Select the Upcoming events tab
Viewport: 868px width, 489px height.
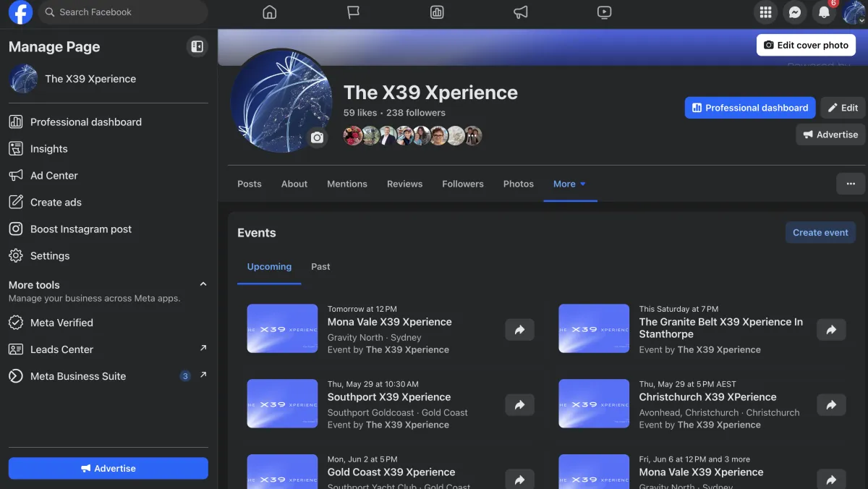pos(269,267)
